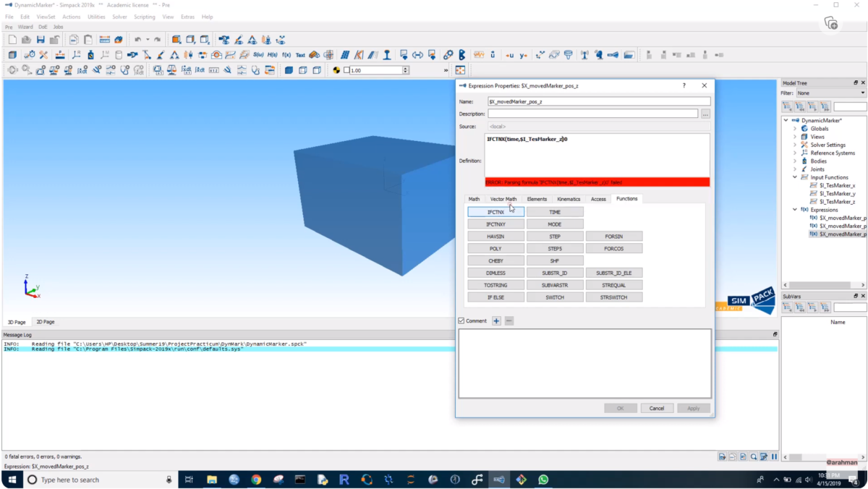The image size is (868, 489).
Task: Click the H(s) toolbar icon
Action: pyautogui.click(x=273, y=55)
